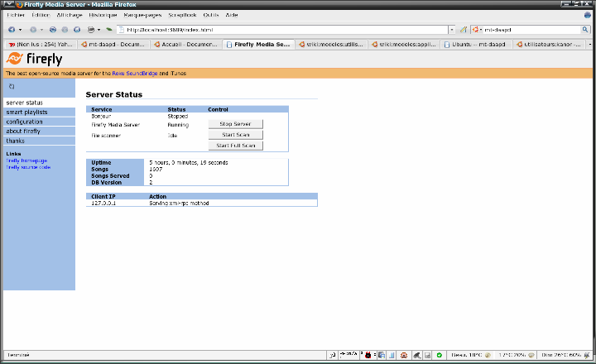Open dropdown arrow beside the globe toolbar icon

pos(99,30)
